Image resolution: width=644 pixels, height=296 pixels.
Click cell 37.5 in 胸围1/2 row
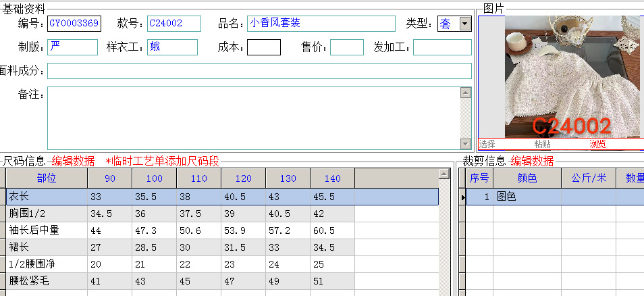(198, 214)
